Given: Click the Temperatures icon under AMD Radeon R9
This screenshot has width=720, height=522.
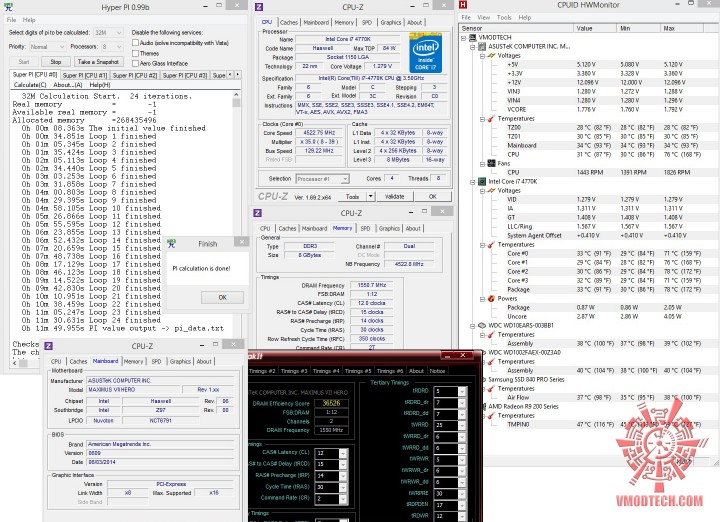Looking at the screenshot, I should point(491,415).
